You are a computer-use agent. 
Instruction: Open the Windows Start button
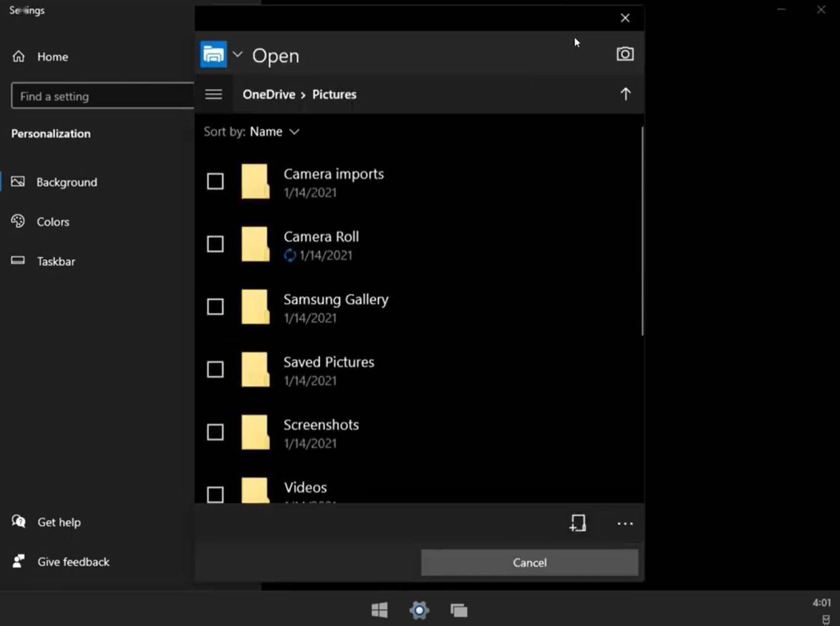[379, 610]
